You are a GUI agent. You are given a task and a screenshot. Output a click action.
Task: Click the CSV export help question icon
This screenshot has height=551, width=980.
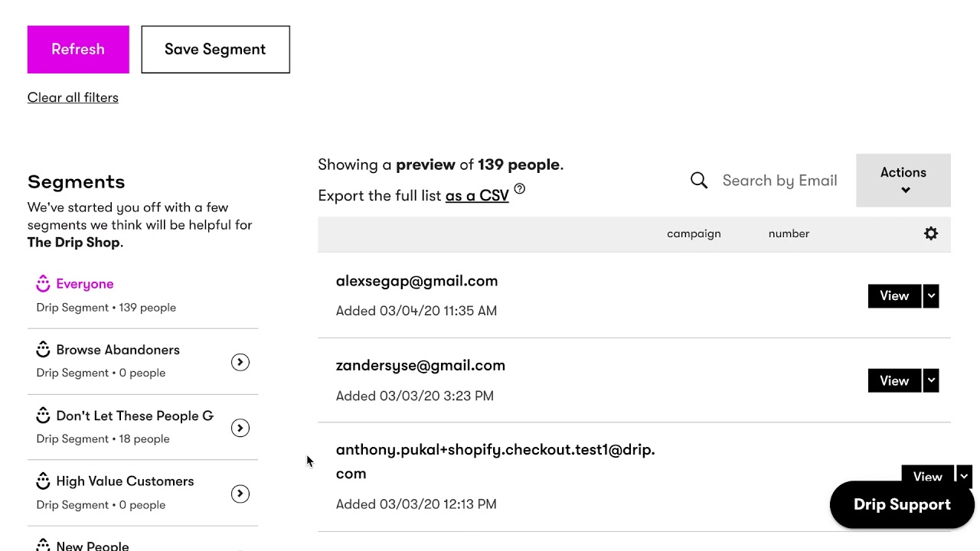coord(519,189)
